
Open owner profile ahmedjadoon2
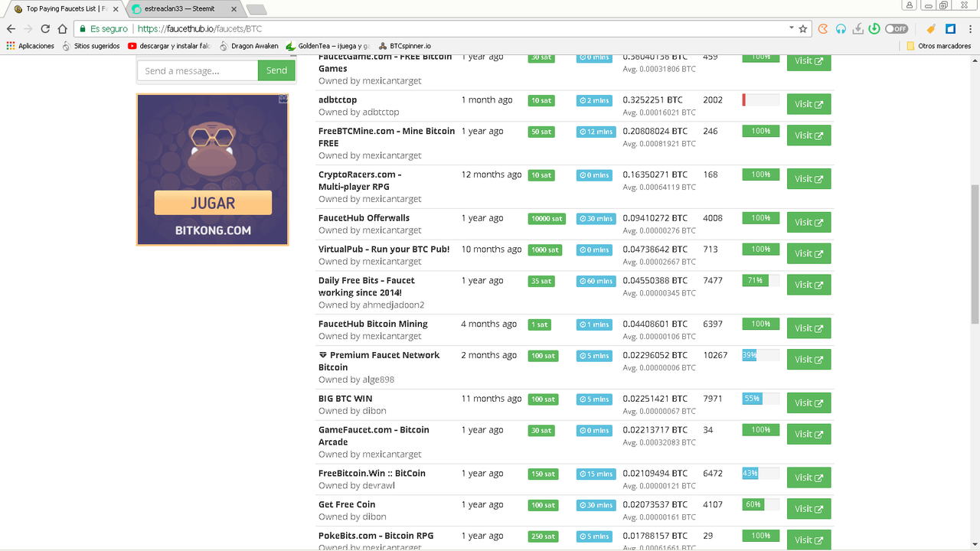(394, 305)
